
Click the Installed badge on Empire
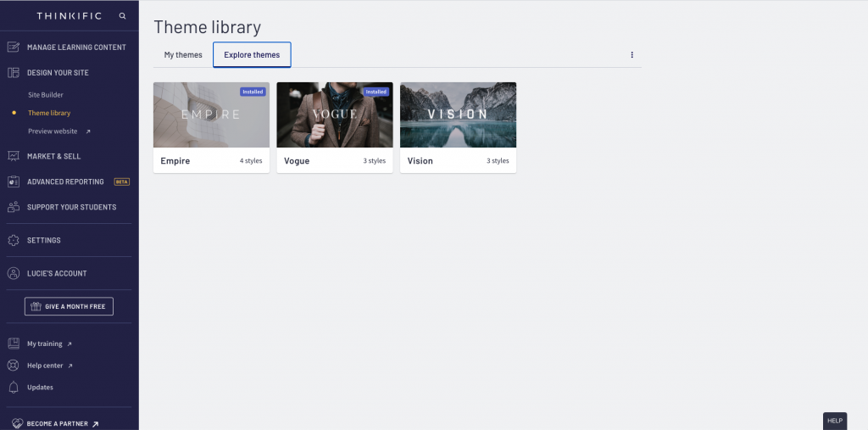pos(253,92)
